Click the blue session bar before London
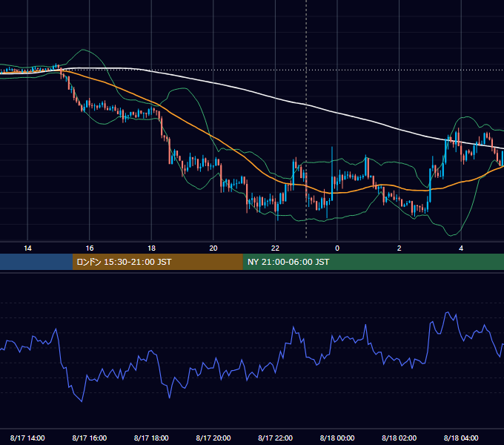504x445 pixels. pyautogui.click(x=36, y=262)
